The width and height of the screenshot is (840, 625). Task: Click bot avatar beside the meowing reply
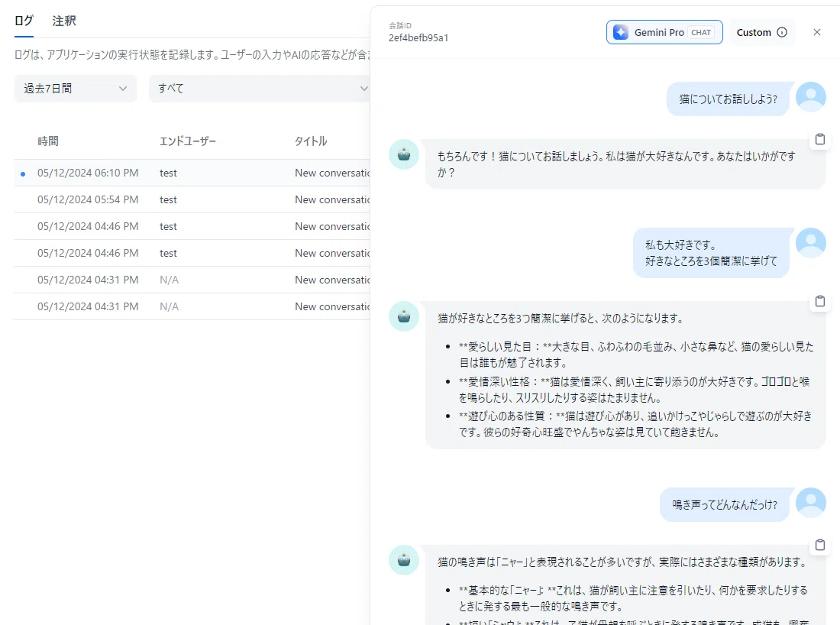(404, 560)
